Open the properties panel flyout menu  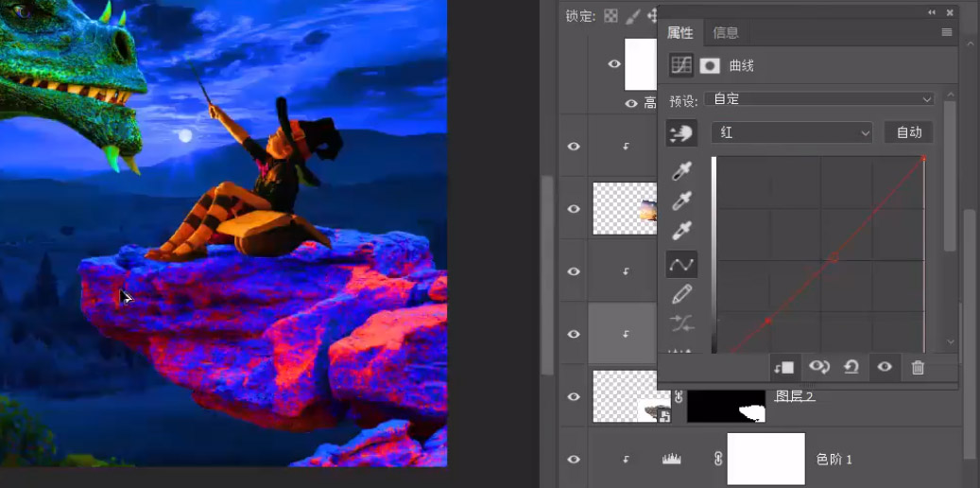(x=947, y=32)
